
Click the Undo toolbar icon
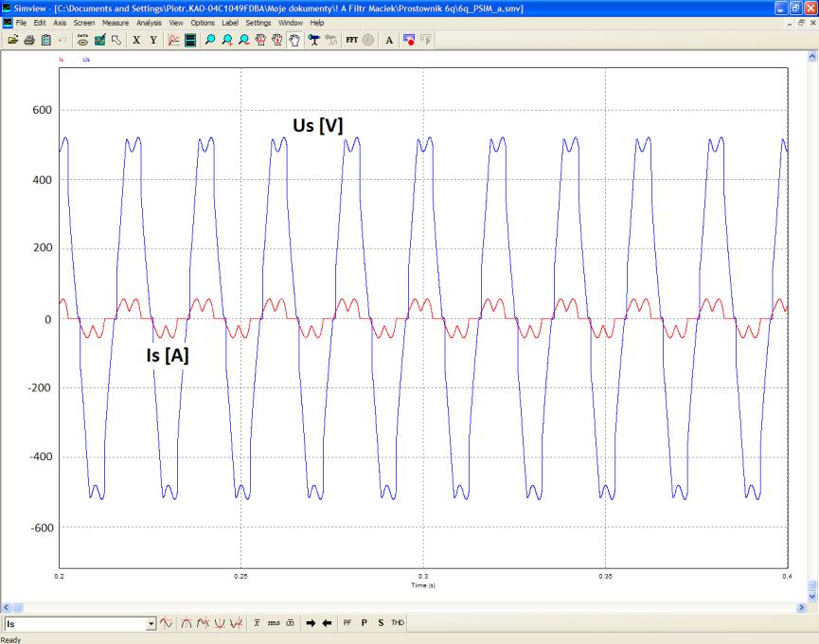62,40
